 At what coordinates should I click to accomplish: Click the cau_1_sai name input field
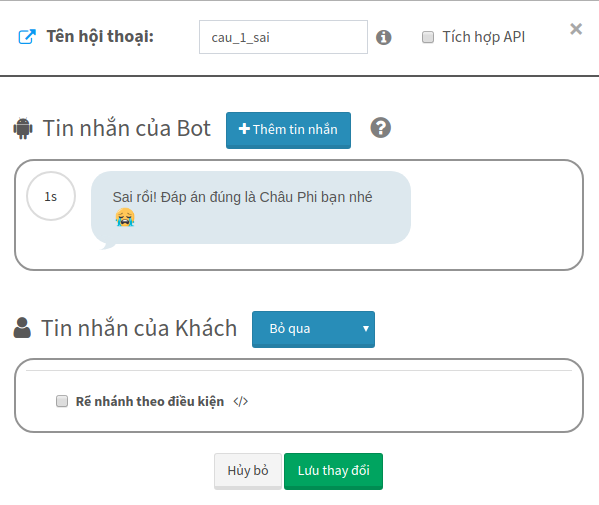[x=283, y=37]
